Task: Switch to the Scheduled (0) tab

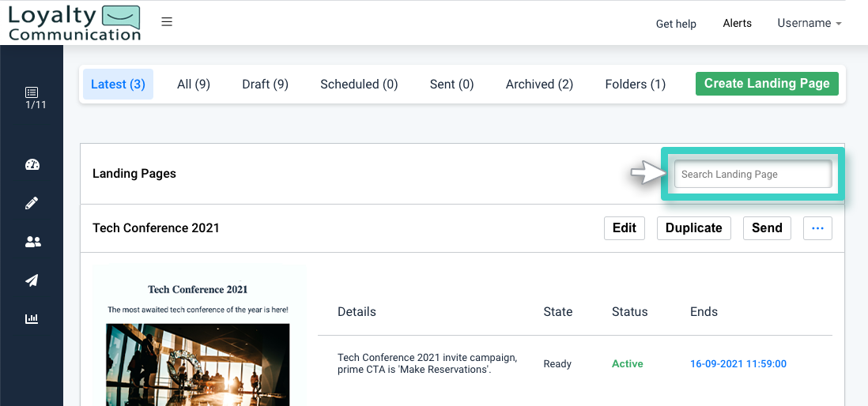Action: (359, 84)
